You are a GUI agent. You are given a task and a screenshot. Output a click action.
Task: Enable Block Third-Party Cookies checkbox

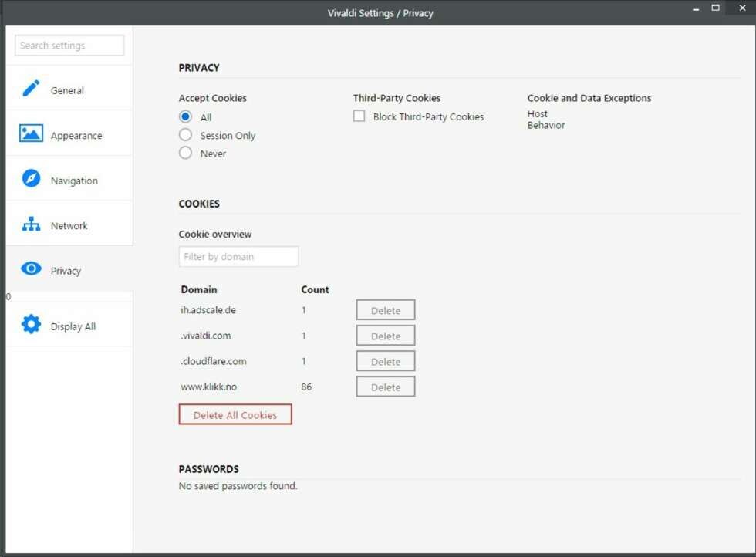[359, 116]
